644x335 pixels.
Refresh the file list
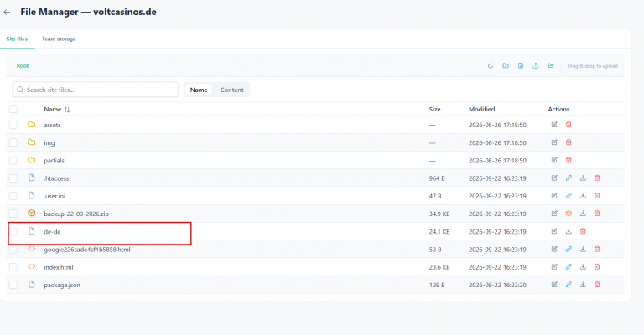click(491, 66)
